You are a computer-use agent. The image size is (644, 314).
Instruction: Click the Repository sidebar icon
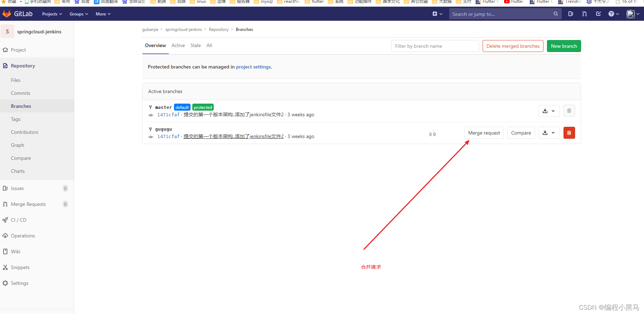tap(5, 66)
